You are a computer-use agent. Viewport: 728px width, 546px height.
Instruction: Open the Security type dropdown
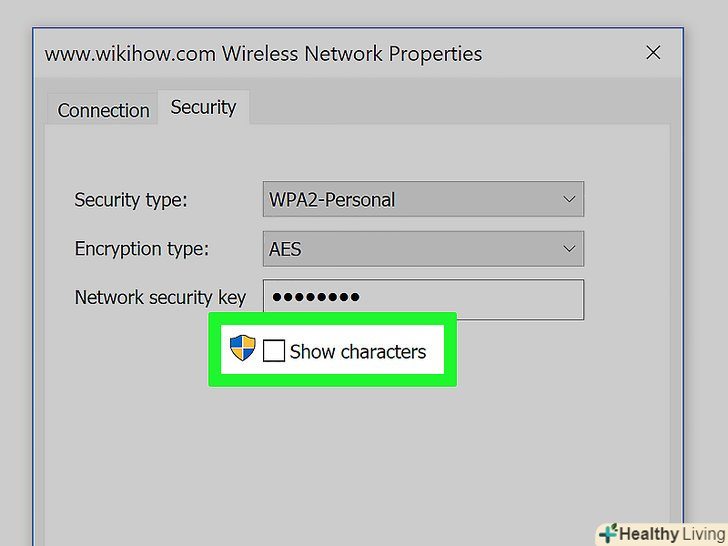coord(422,199)
